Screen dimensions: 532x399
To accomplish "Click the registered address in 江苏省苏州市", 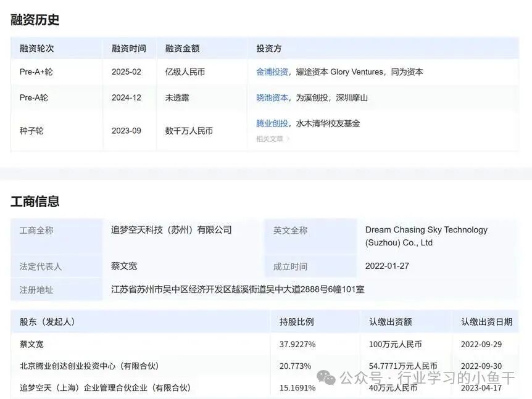I will [238, 289].
